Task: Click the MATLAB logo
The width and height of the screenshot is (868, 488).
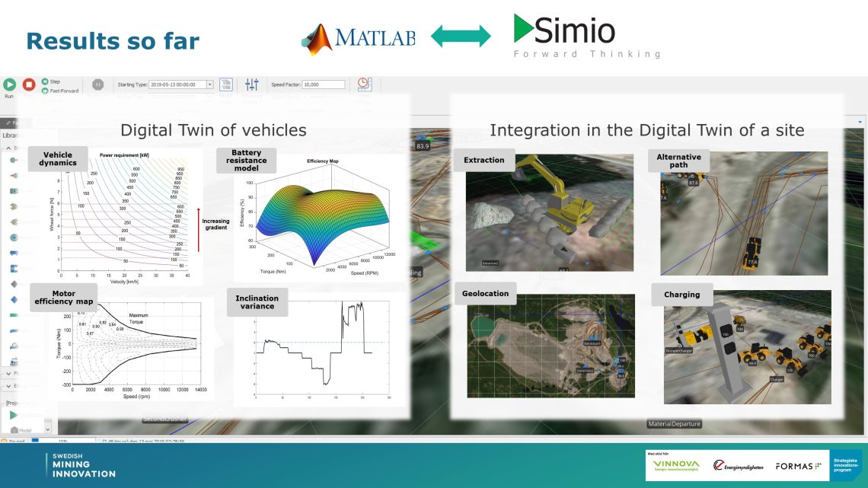Action: tap(358, 38)
